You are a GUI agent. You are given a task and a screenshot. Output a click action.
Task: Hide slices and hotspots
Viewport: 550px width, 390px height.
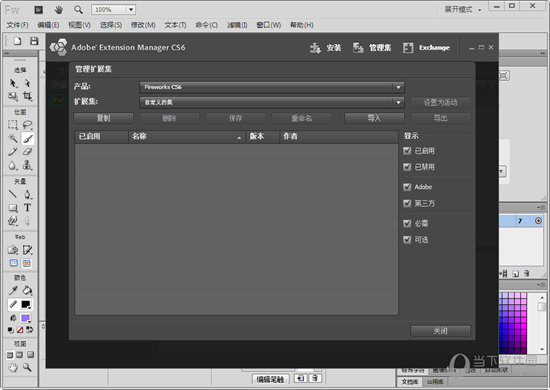pos(13,263)
